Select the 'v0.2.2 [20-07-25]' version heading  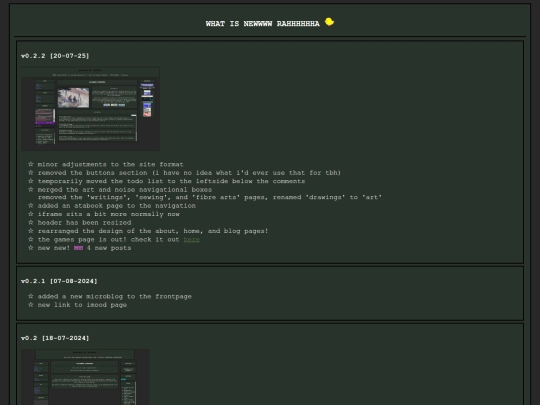point(55,56)
